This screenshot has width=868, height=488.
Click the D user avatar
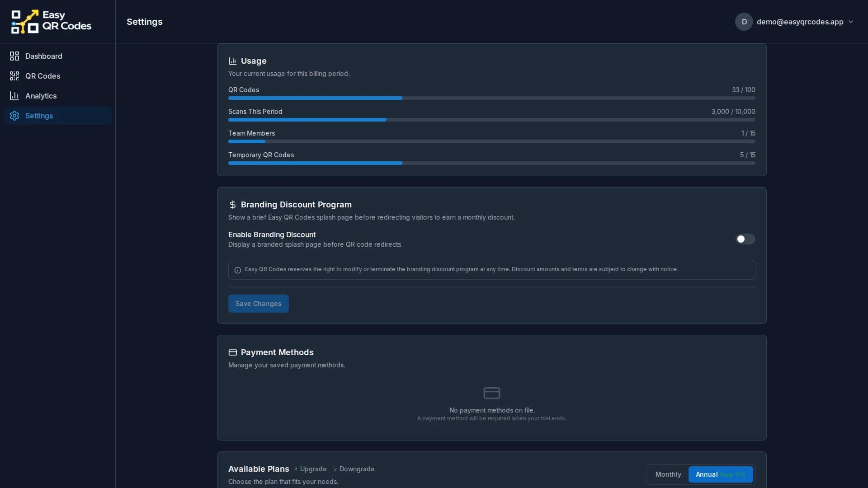point(744,22)
